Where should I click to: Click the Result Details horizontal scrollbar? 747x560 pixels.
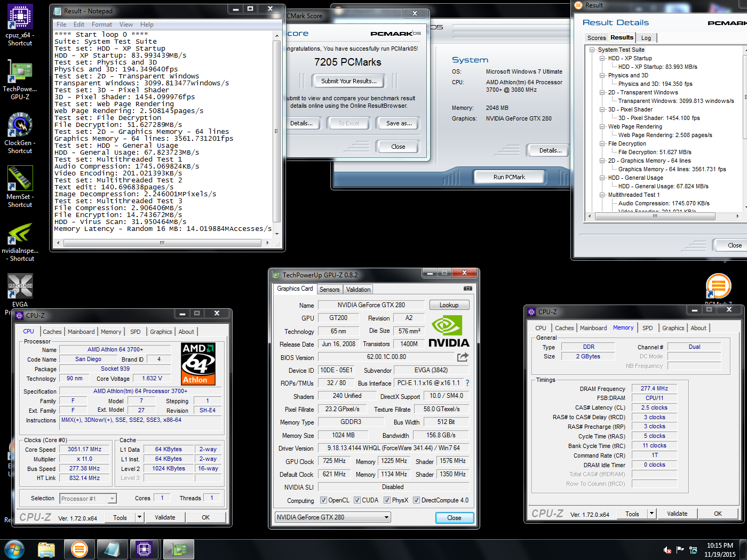[x=664, y=216]
